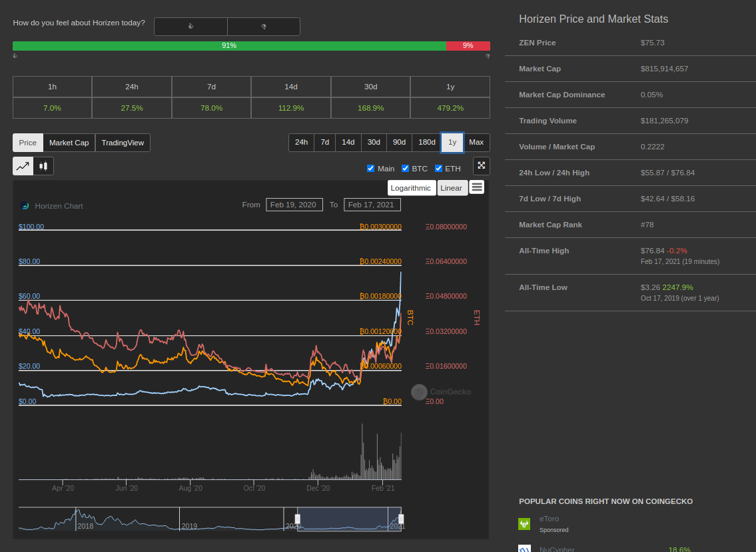Click the 24h Low / High value
This screenshot has height=552, width=756.
[x=668, y=173]
